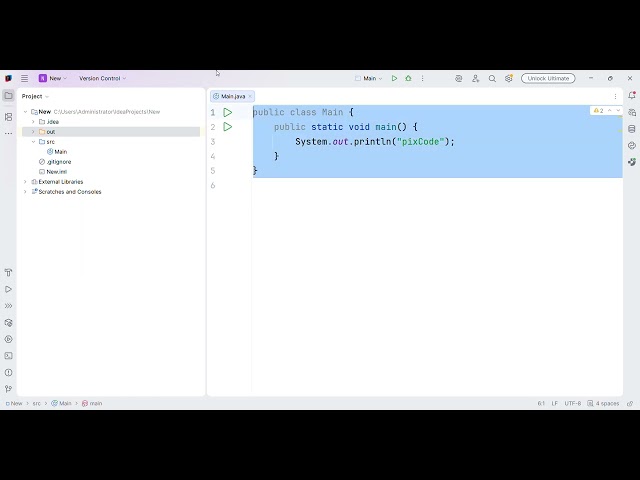Viewport: 640px width, 480px height.
Task: Open the Terminal tool window icon
Action: [8, 356]
